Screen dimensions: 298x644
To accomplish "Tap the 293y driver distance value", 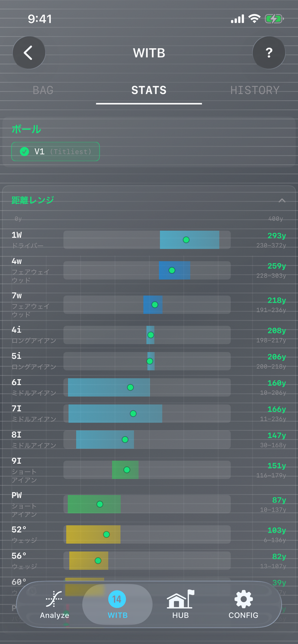I will coord(277,236).
